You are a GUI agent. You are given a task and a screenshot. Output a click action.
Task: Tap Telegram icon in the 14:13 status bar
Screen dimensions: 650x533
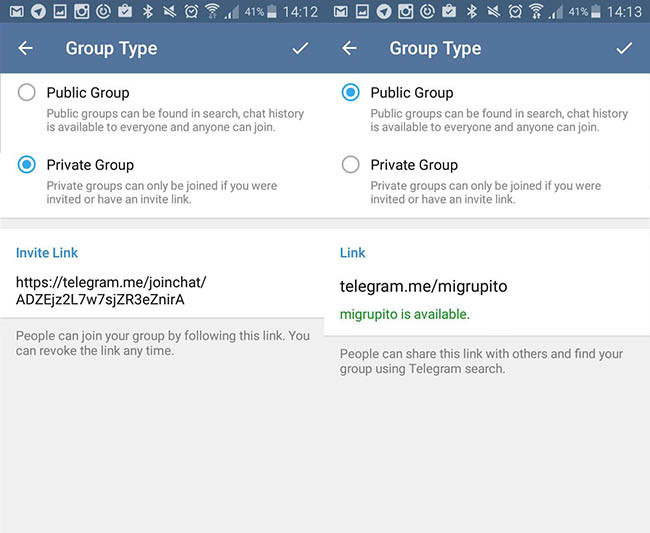click(x=384, y=11)
